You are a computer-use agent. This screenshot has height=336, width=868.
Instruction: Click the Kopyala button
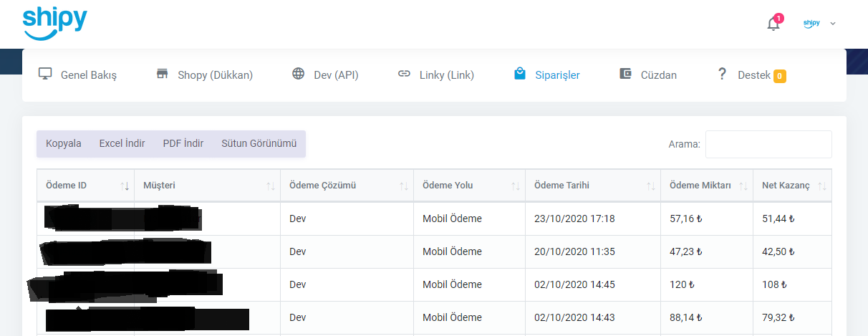pos(64,143)
